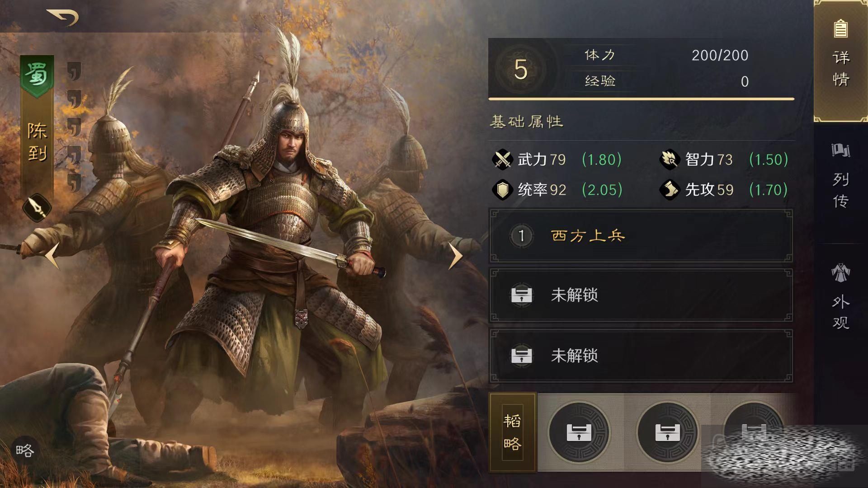This screenshot has width=868, height=488.
Task: Show the previous general with left arrow
Action: pyautogui.click(x=52, y=256)
